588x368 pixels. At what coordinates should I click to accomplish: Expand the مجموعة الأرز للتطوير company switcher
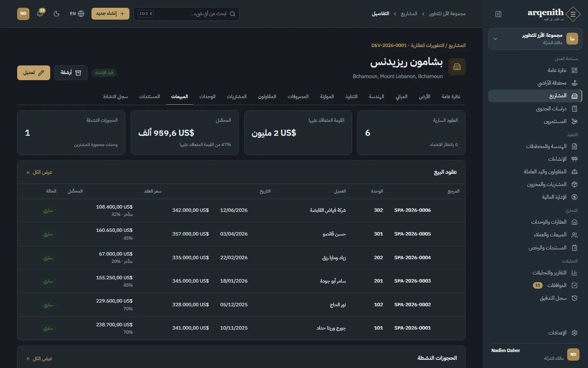coord(535,39)
